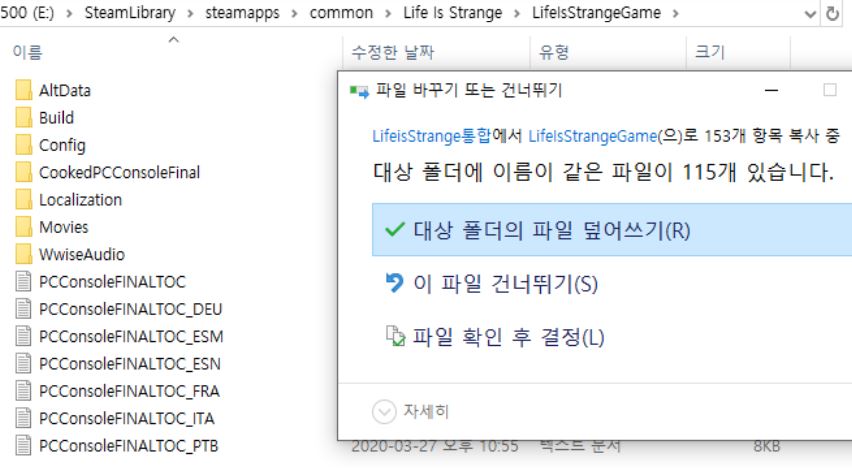Image resolution: width=852 pixels, height=468 pixels.
Task: Expand the arrow after steamapps in path
Action: (x=295, y=13)
